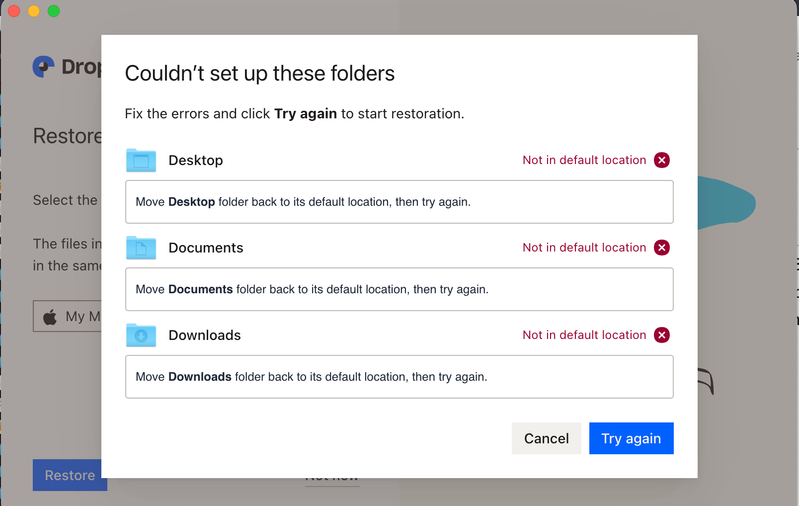Click the Downloads folder icon
The image size is (799, 506).
point(141,335)
